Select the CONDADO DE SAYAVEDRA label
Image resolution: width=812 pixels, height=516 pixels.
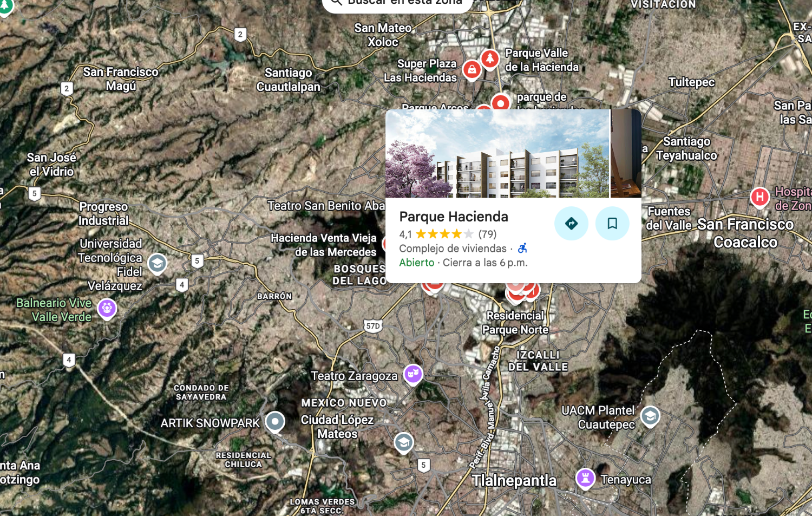(x=201, y=393)
